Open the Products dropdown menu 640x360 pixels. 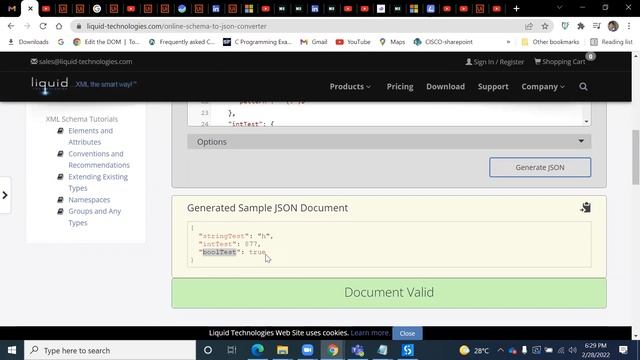click(350, 87)
